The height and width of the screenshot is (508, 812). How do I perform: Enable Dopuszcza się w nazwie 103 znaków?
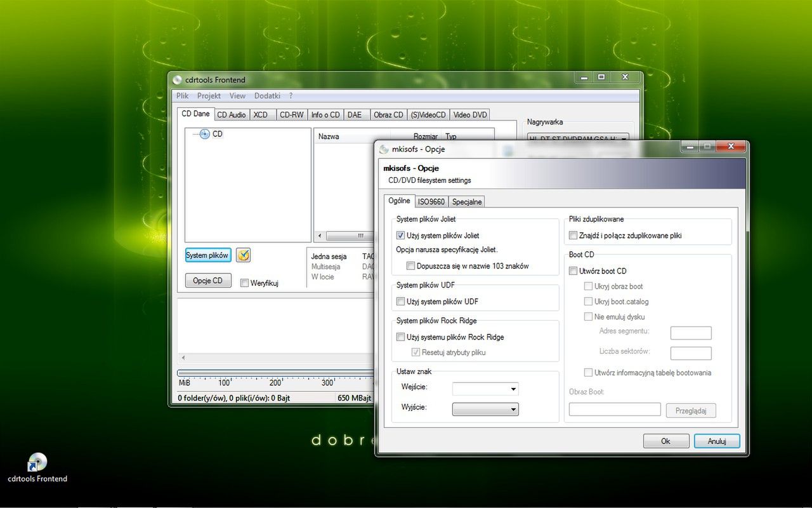coord(410,266)
